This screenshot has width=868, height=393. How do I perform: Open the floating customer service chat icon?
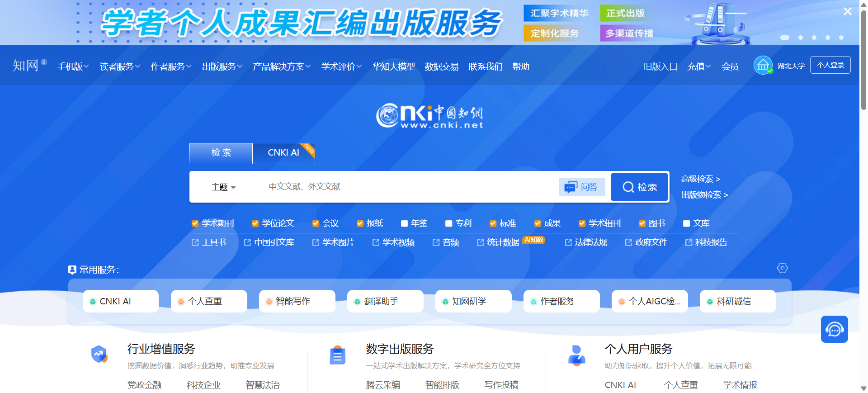pyautogui.click(x=834, y=329)
